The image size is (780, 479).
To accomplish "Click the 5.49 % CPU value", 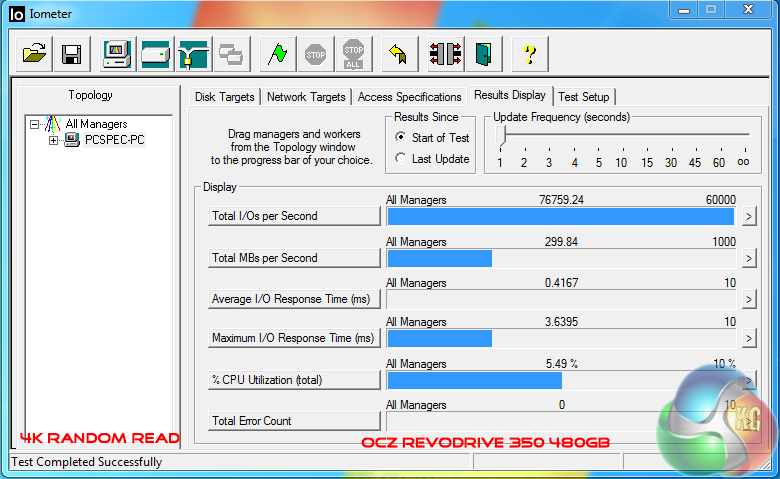I will (562, 364).
